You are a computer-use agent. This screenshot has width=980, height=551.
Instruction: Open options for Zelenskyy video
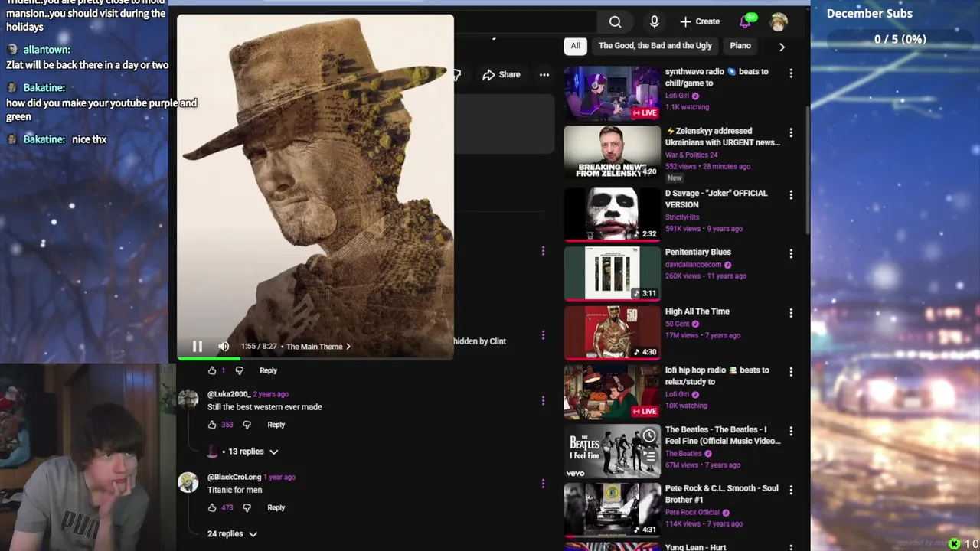click(x=791, y=133)
